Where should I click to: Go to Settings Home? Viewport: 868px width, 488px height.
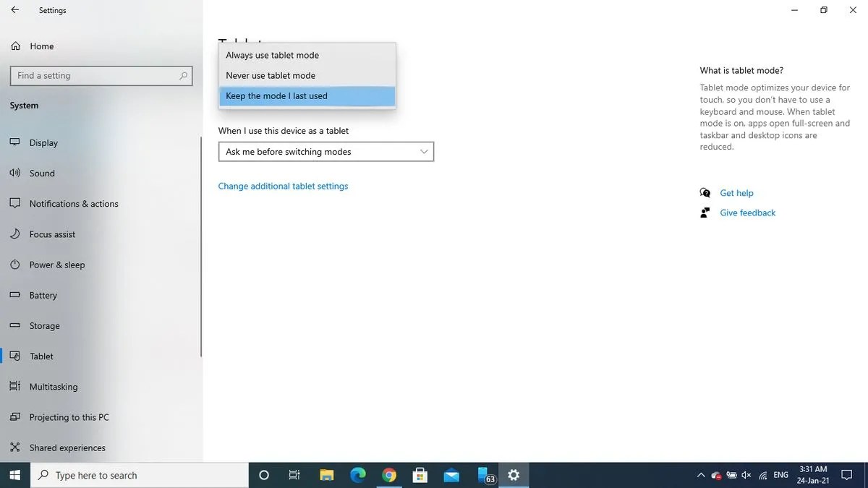[x=42, y=46]
